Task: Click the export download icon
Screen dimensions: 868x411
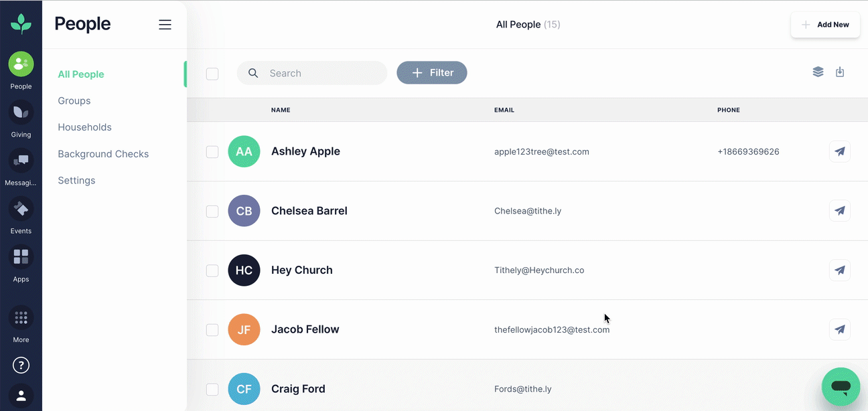Action: 840,72
